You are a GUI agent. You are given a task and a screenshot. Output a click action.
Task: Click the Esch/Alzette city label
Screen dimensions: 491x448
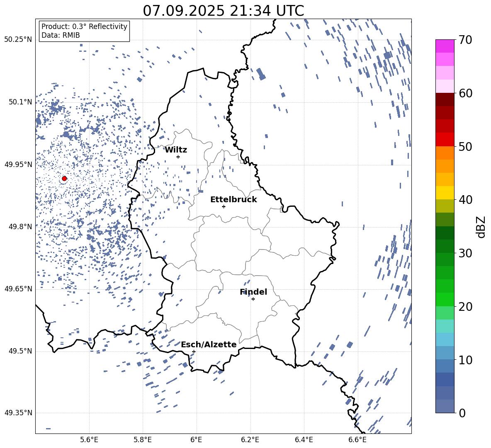209,345
